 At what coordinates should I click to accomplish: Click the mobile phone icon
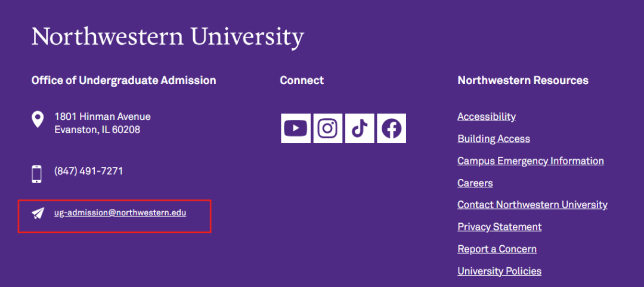click(x=37, y=174)
